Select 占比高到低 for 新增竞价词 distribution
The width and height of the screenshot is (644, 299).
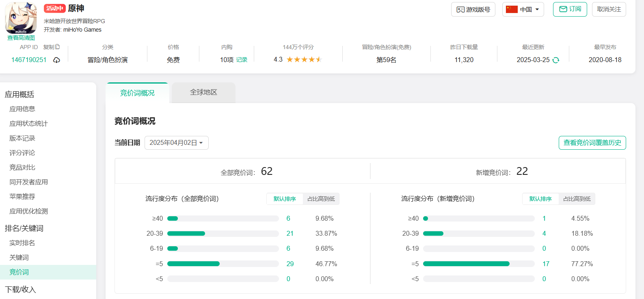577,199
